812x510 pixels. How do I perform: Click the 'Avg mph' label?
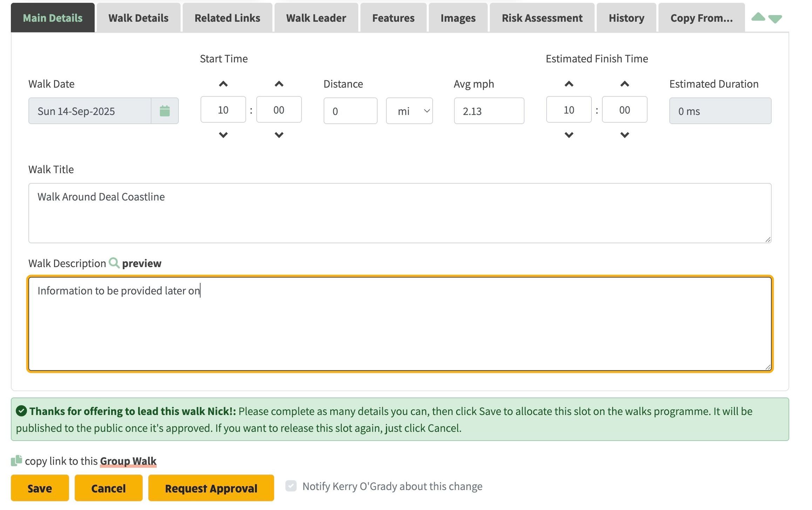tap(474, 84)
